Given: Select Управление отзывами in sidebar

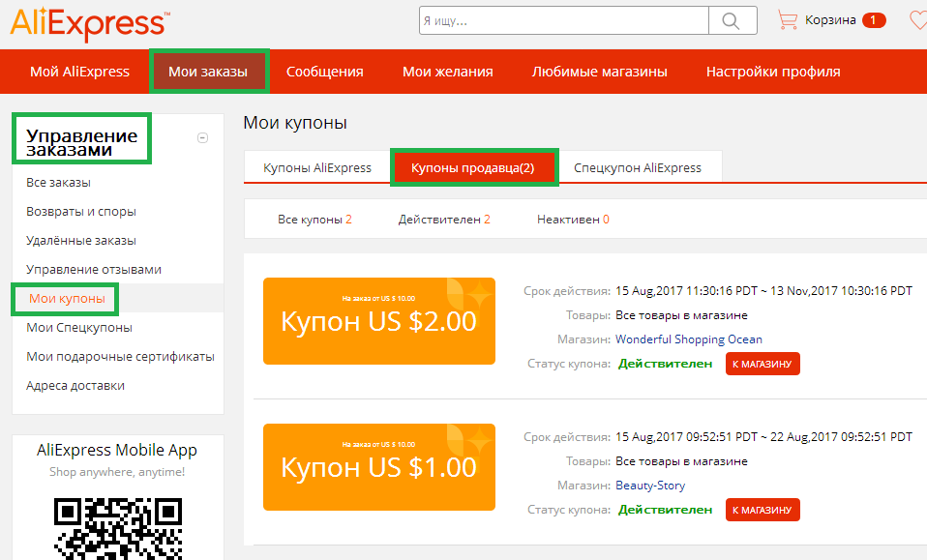Looking at the screenshot, I should tap(94, 270).
